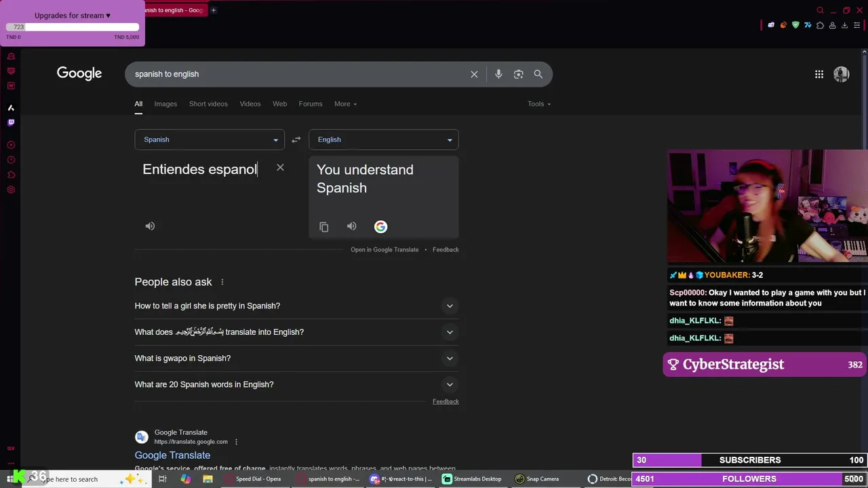This screenshot has height=488, width=868.
Task: Go to the Google logo homepage
Action: tap(79, 73)
